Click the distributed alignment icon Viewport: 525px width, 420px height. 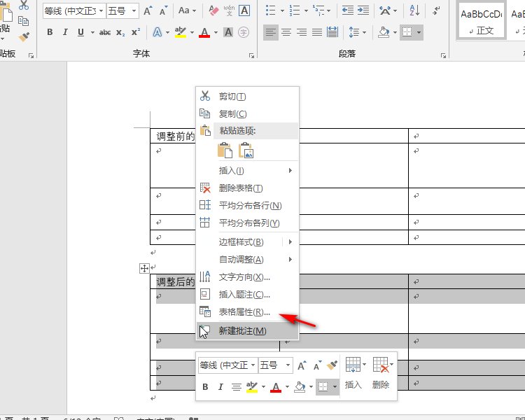pos(332,32)
